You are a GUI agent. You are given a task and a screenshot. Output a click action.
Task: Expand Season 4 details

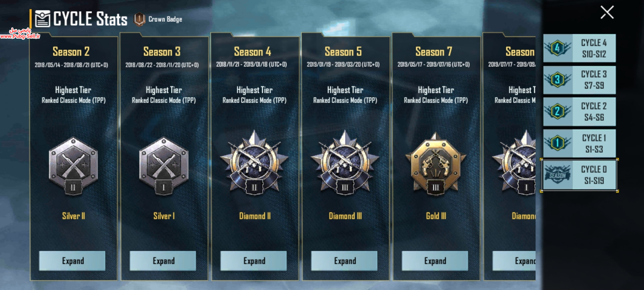pos(254,261)
